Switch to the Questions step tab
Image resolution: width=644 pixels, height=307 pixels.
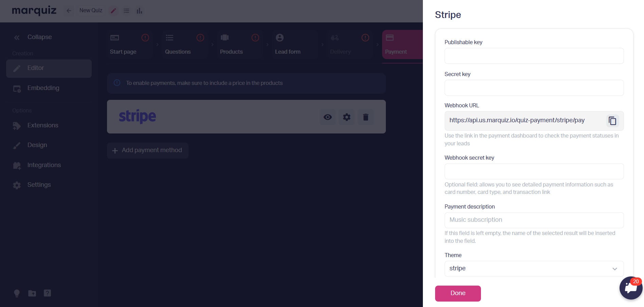(185, 44)
